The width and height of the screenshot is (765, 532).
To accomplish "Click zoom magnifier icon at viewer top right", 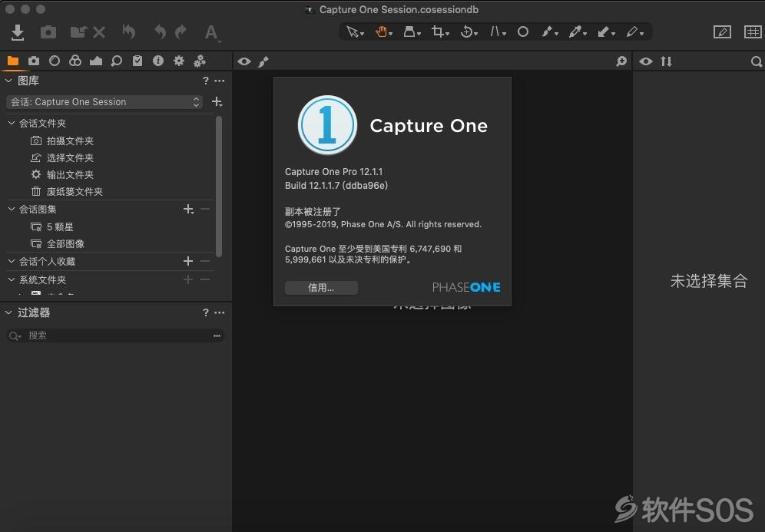I will [621, 61].
